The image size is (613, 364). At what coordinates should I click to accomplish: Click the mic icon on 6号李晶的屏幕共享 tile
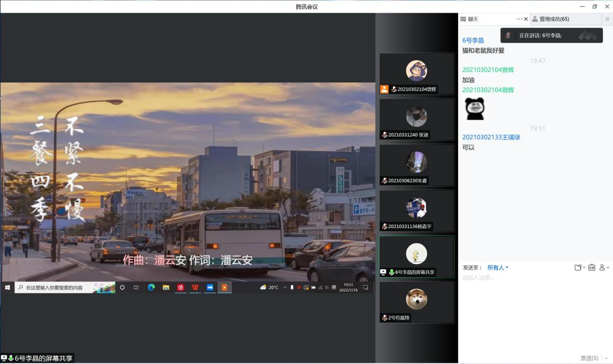coord(391,272)
